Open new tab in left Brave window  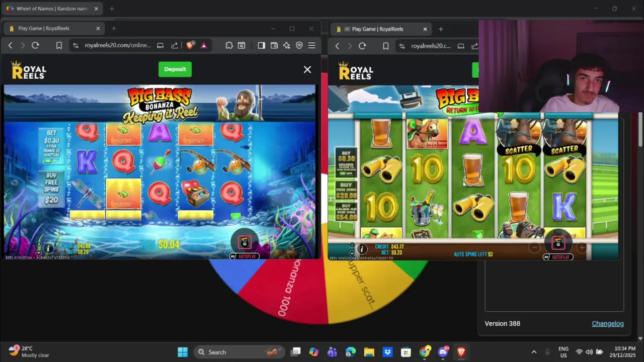[114, 29]
